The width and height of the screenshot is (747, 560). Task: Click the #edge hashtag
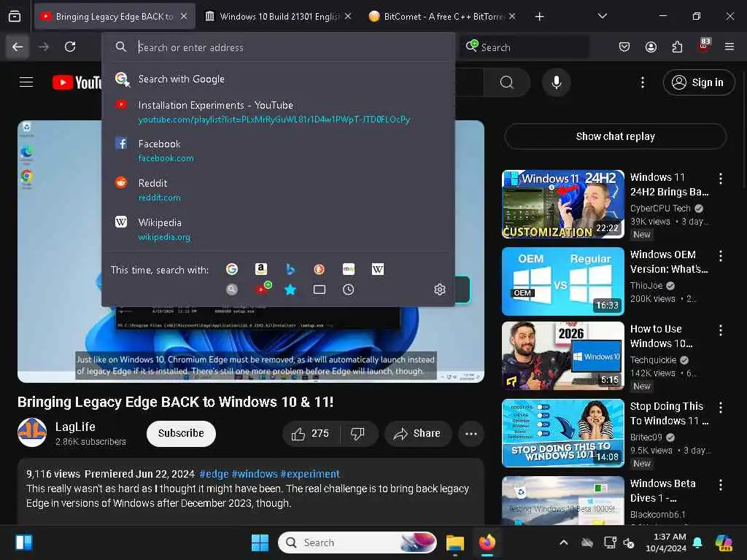pos(214,474)
